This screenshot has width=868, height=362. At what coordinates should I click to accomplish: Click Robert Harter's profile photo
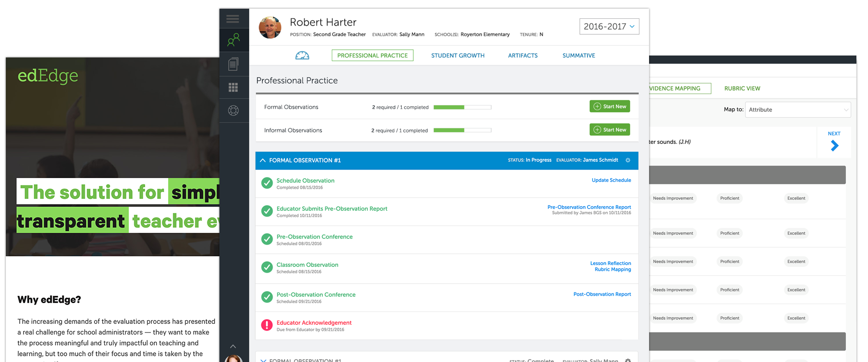point(270,28)
